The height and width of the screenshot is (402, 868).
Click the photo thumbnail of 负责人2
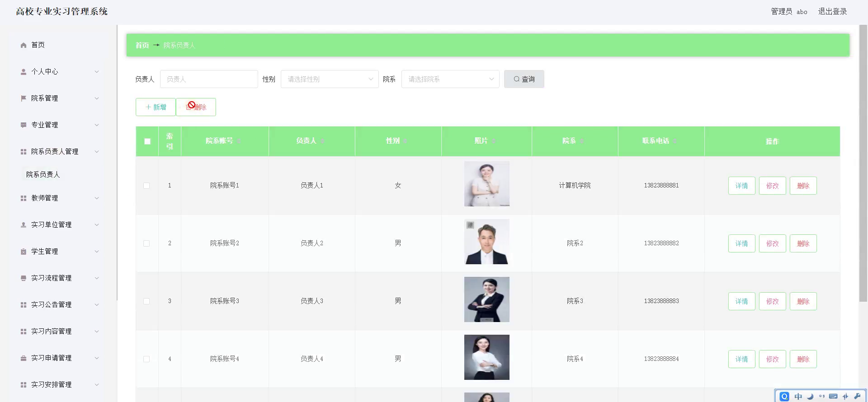[x=487, y=242]
